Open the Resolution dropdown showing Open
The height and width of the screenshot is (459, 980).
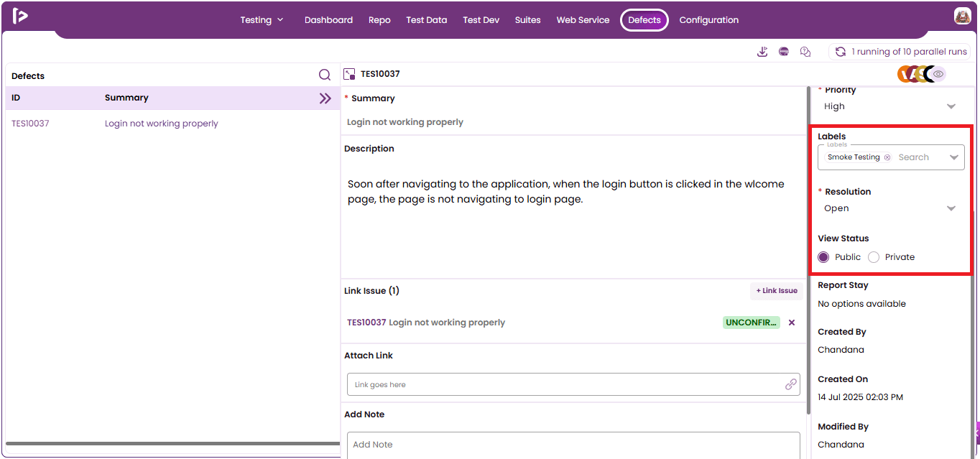tap(891, 208)
